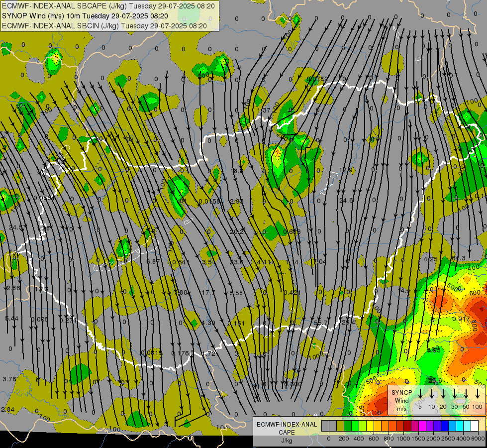The height and width of the screenshot is (448, 487).
Task: Click the 29.4 value near the southern border
Action: [348, 322]
